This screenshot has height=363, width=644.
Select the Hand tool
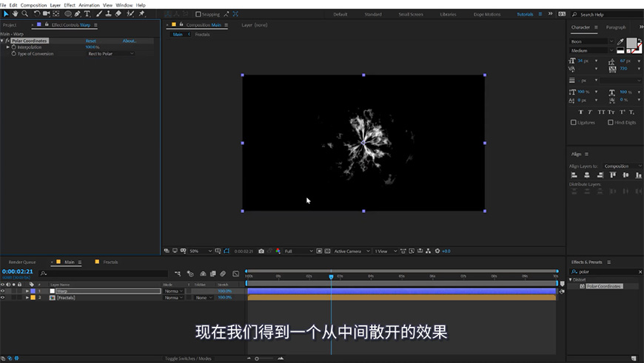[16, 13]
